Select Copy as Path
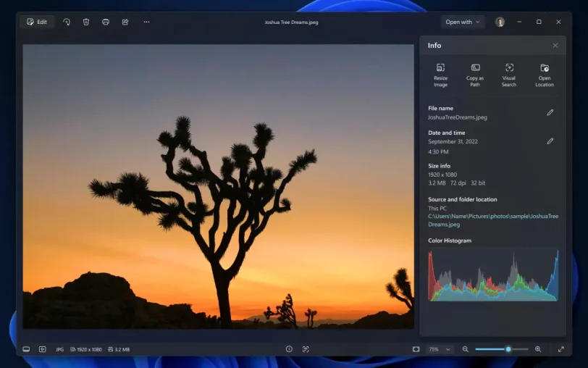The width and height of the screenshot is (588, 368). (475, 75)
